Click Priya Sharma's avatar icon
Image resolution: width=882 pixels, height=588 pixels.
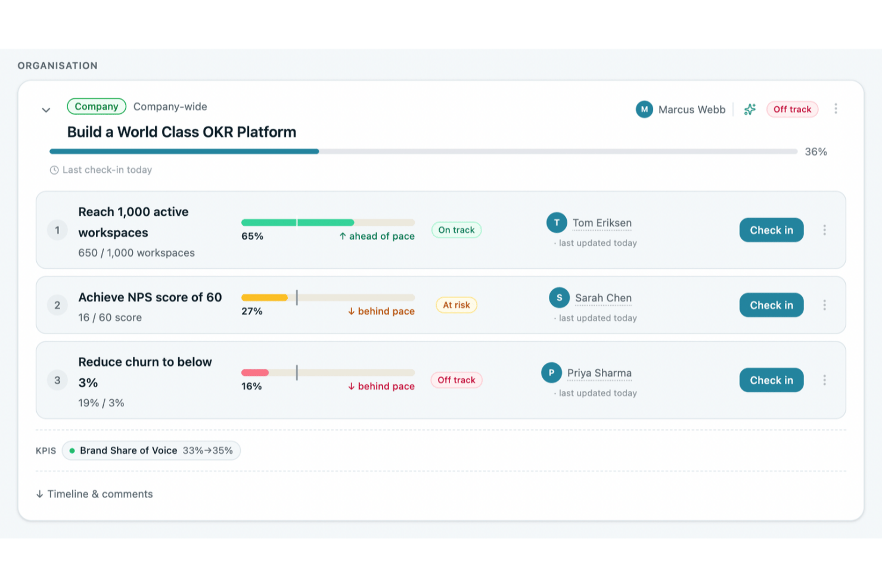[551, 373]
